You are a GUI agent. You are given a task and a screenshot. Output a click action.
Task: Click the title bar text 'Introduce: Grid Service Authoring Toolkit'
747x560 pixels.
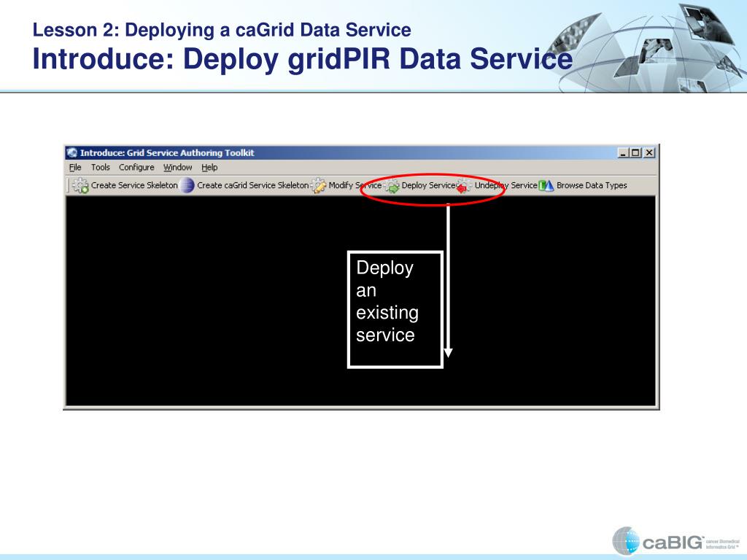[x=167, y=153]
